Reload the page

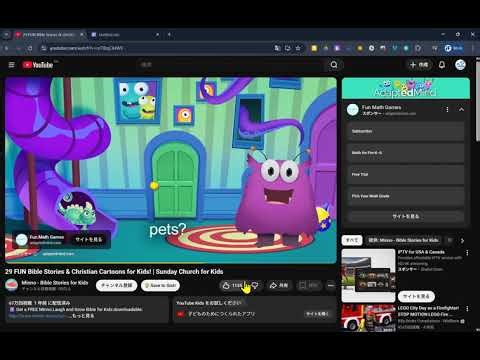pyautogui.click(x=30, y=48)
